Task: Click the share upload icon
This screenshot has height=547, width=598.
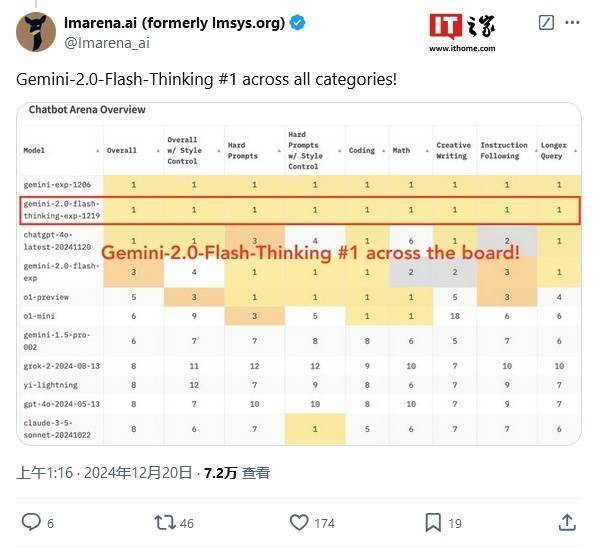Action: click(567, 522)
